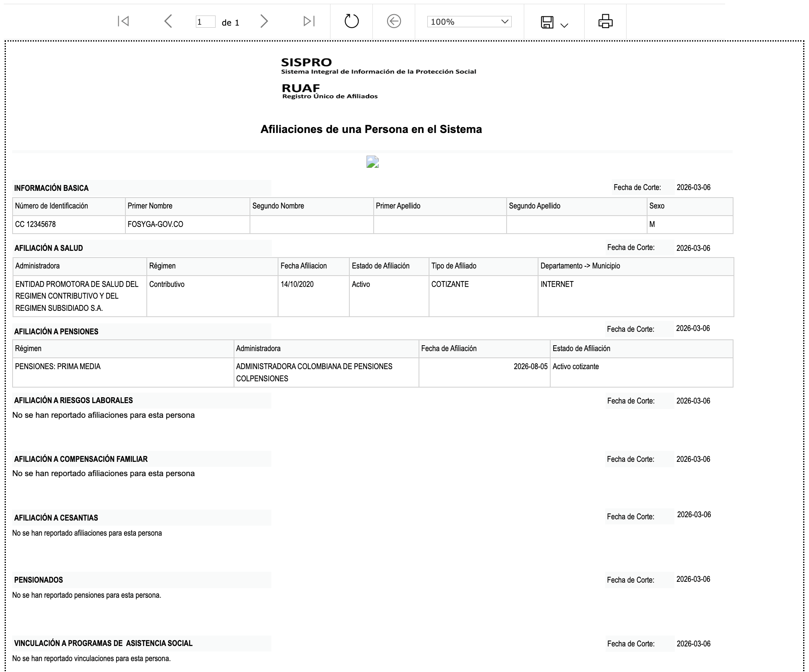Print the RUAF affiliation report
809x672 pixels.
(606, 21)
